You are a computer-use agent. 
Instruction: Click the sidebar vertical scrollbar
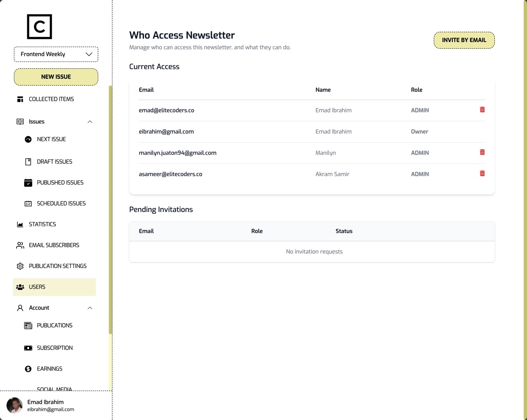pyautogui.click(x=110, y=209)
